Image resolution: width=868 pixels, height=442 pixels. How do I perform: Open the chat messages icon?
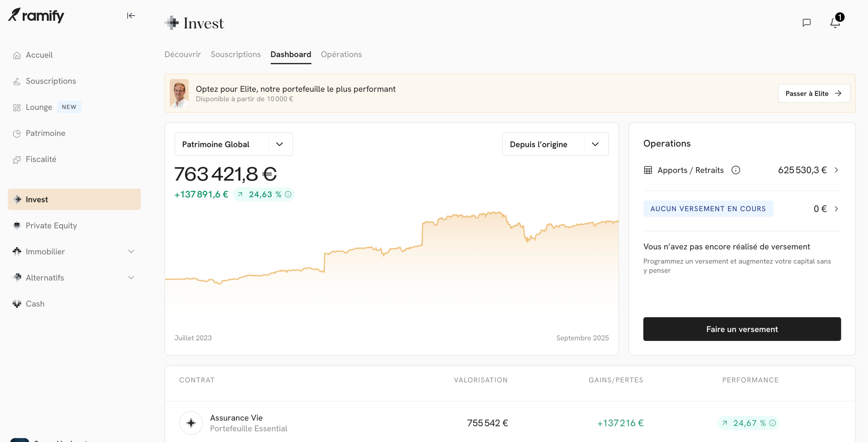tap(806, 23)
